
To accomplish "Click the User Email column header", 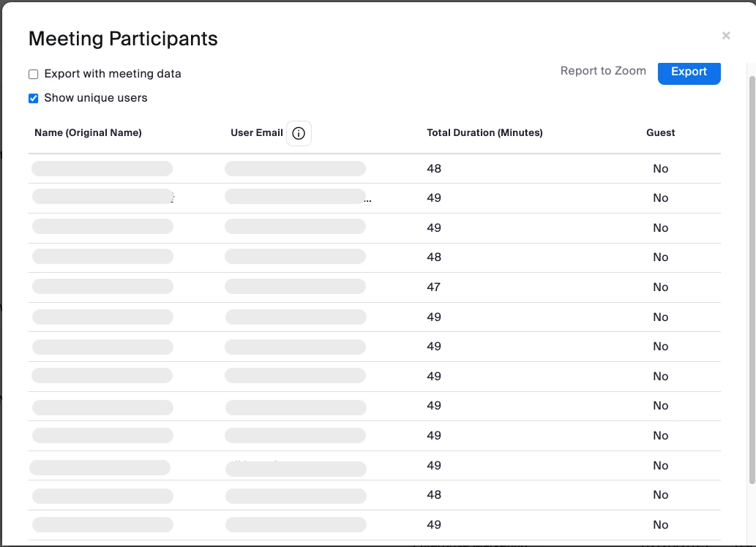I will coord(256,133).
